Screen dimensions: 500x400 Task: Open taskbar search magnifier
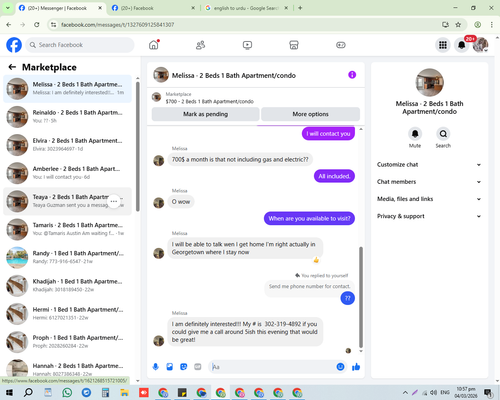[x=28, y=392]
